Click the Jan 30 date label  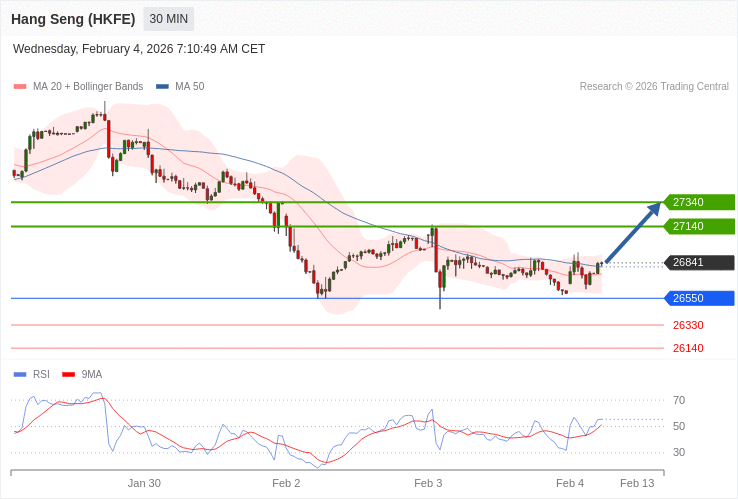tap(144, 484)
